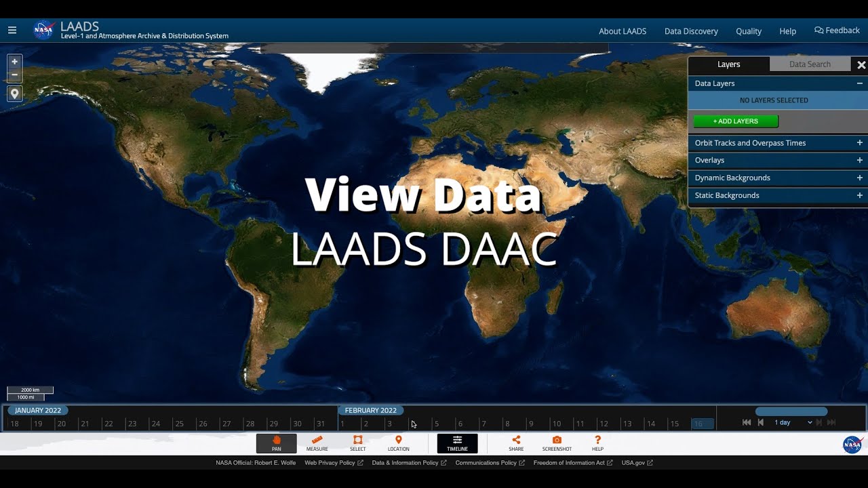The height and width of the screenshot is (488, 868).
Task: Click the Share icon
Action: click(x=516, y=443)
